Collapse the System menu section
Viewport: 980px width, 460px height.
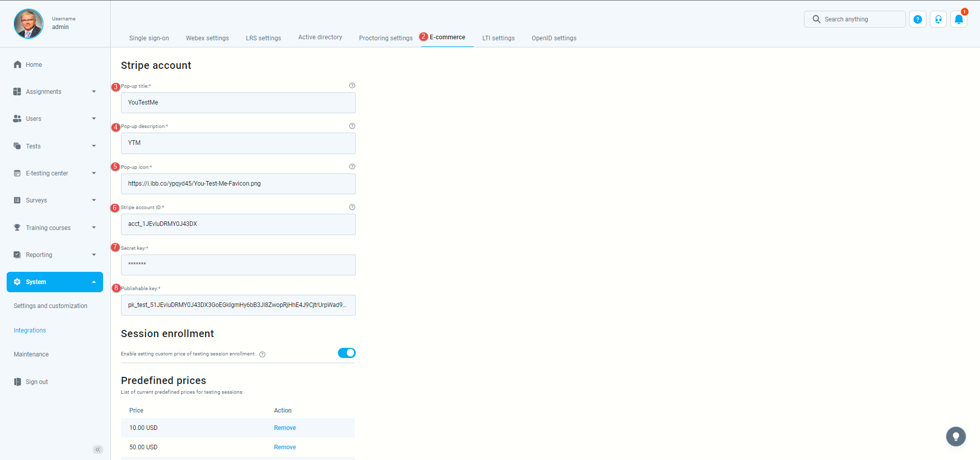[55, 282]
